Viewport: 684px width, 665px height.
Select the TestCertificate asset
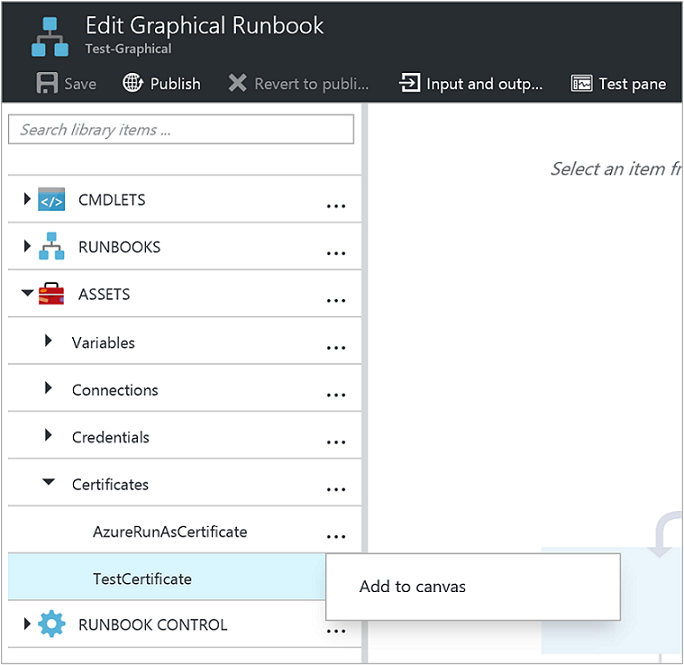point(142,579)
